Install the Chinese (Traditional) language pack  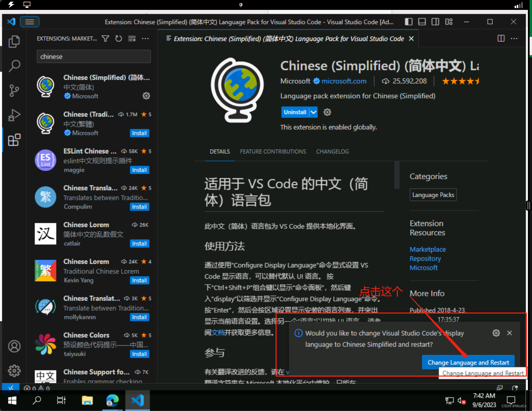[139, 133]
